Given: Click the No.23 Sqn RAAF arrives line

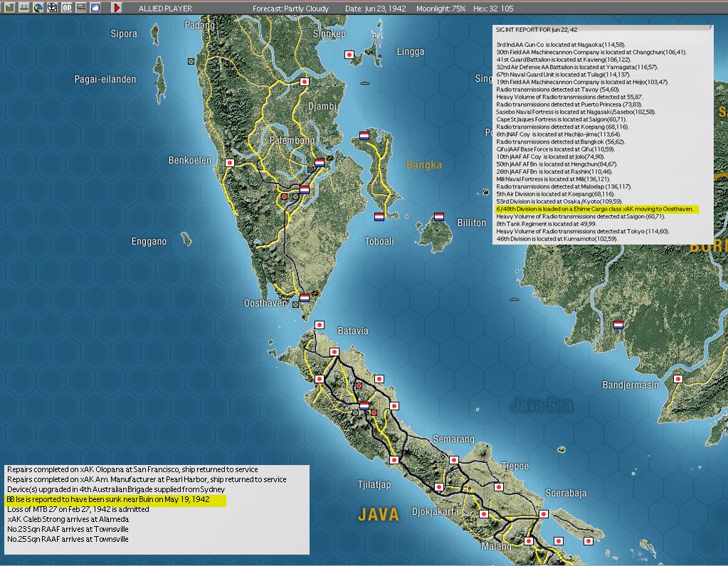Looking at the screenshot, I should point(68,529).
